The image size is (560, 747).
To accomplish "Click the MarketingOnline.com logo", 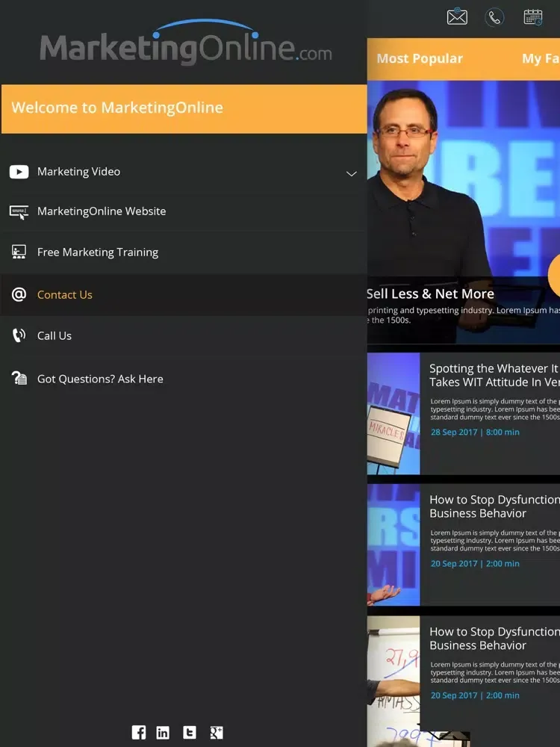I will point(186,42).
